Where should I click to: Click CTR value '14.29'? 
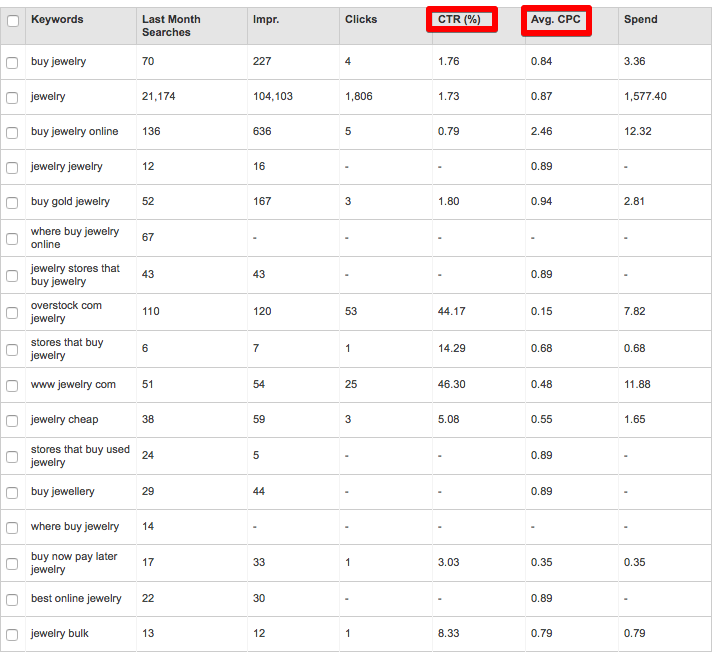coord(451,348)
